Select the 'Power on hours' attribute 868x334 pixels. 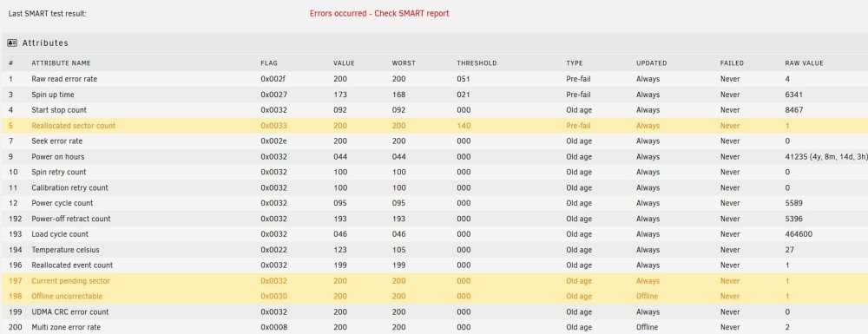click(58, 156)
